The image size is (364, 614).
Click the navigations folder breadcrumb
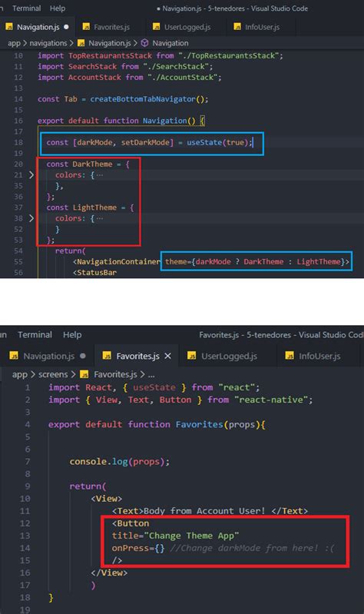pyautogui.click(x=48, y=43)
